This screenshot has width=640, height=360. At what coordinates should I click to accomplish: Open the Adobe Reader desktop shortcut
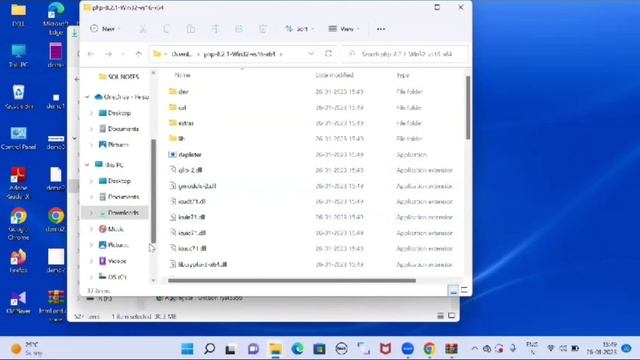point(18,183)
